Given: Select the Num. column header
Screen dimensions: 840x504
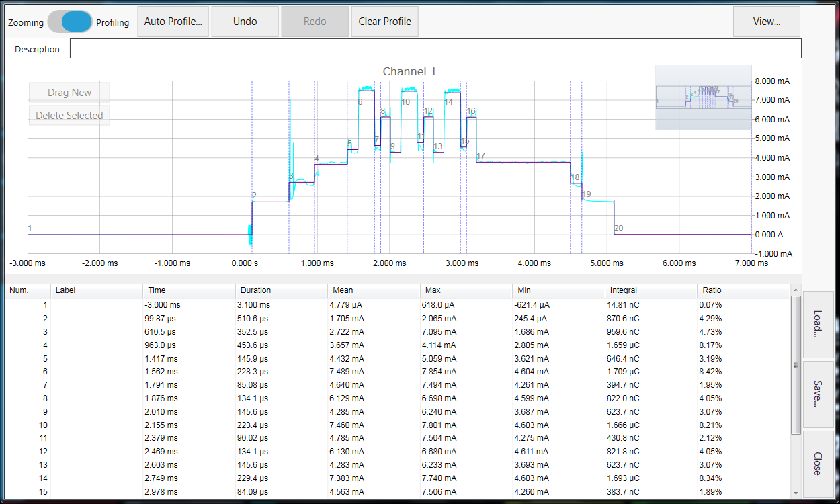Looking at the screenshot, I should (x=28, y=290).
